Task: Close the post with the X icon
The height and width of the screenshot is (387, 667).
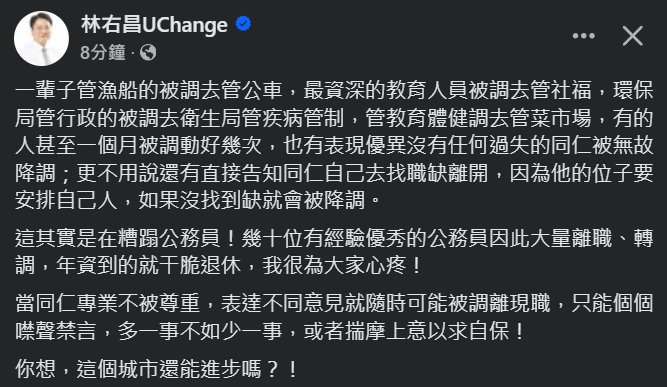Action: (x=633, y=36)
